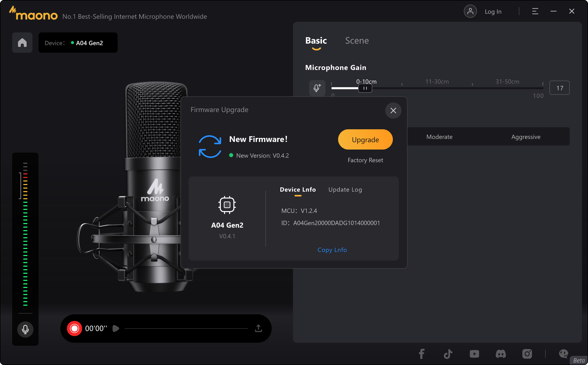Open Maono YouTube channel

coord(474,354)
